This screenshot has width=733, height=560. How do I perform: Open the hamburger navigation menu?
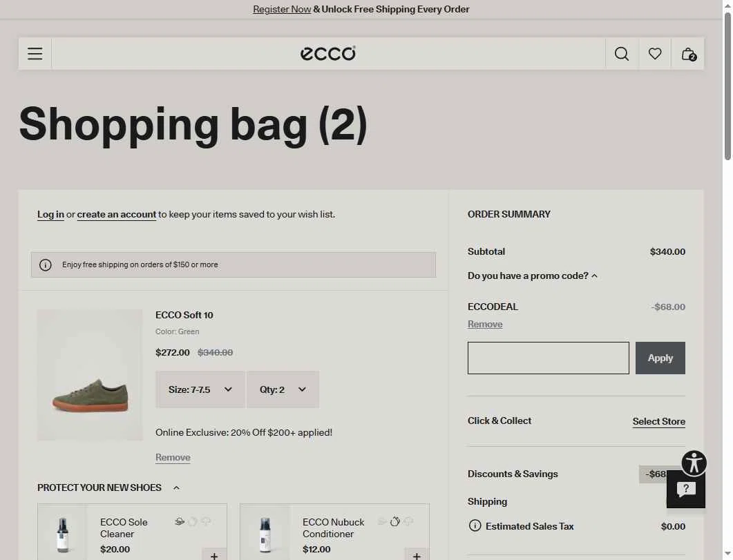click(x=35, y=54)
